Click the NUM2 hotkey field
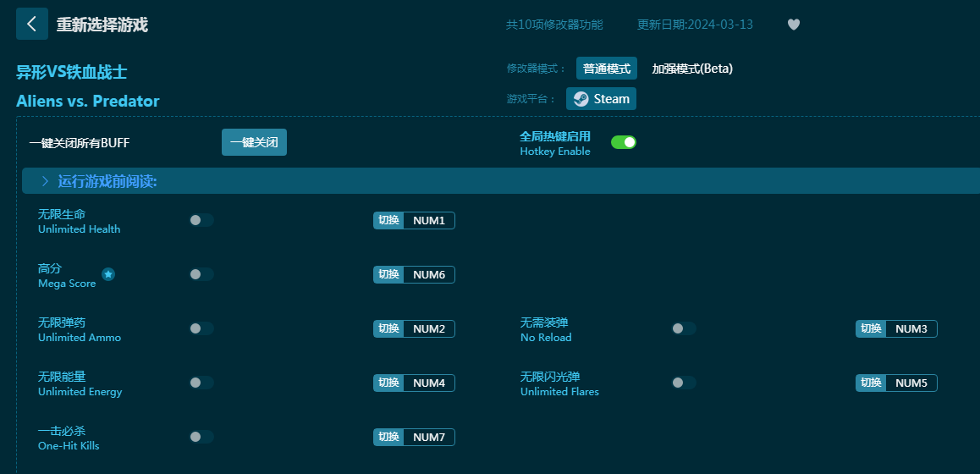This screenshot has height=474, width=980. tap(429, 328)
